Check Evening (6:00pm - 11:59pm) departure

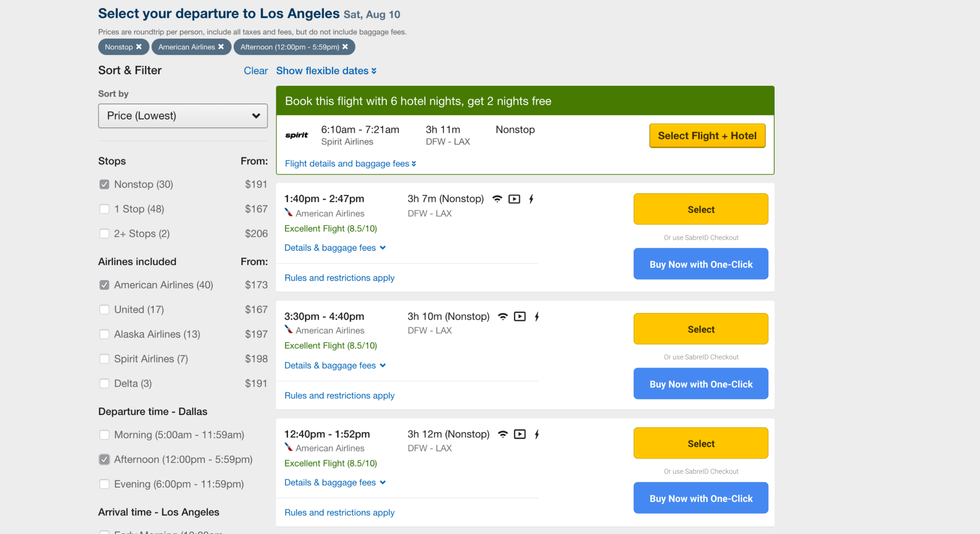pyautogui.click(x=104, y=484)
